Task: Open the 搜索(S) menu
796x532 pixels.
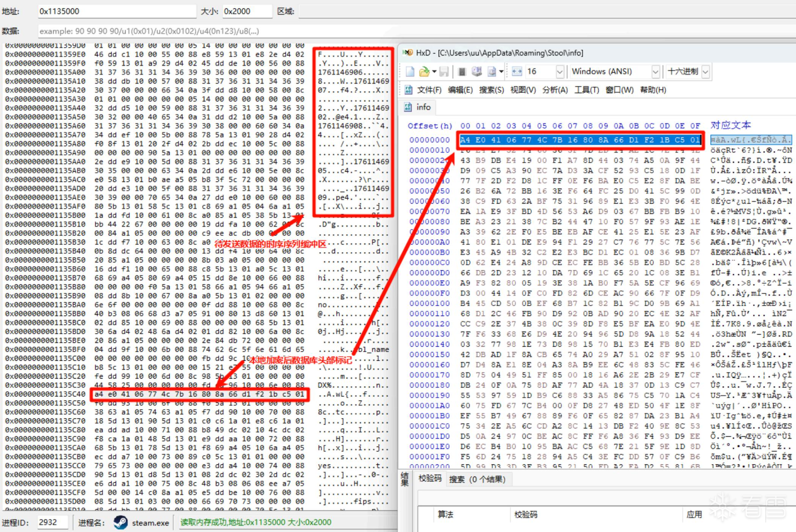Action: coord(491,90)
